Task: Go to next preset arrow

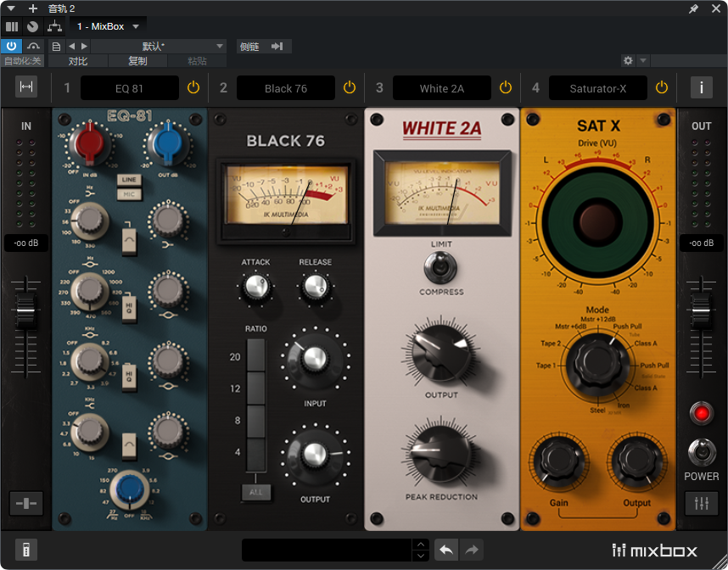Action: click(84, 46)
